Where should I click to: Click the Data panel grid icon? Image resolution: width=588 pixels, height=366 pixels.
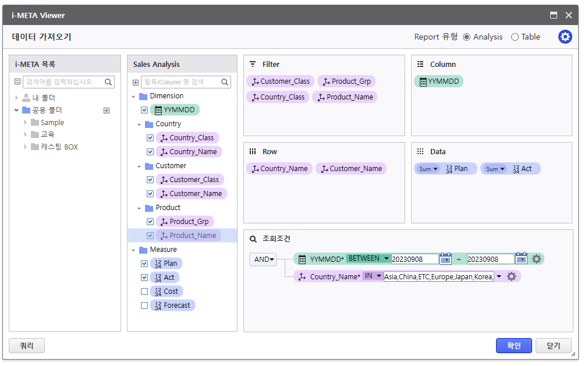click(x=420, y=151)
